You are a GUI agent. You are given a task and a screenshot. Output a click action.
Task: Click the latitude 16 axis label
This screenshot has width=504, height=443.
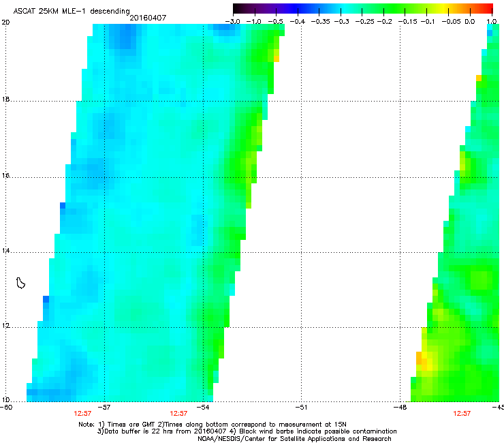point(5,176)
